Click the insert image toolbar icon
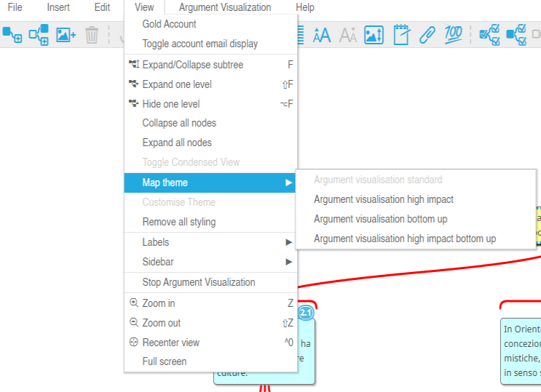This screenshot has height=392, width=541. (66, 34)
